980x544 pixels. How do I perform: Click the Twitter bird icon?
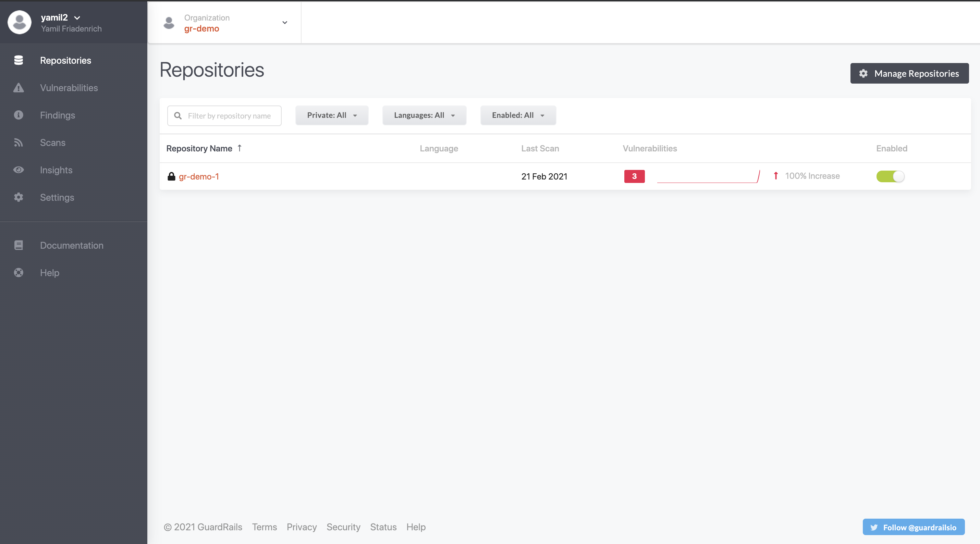[x=874, y=527]
